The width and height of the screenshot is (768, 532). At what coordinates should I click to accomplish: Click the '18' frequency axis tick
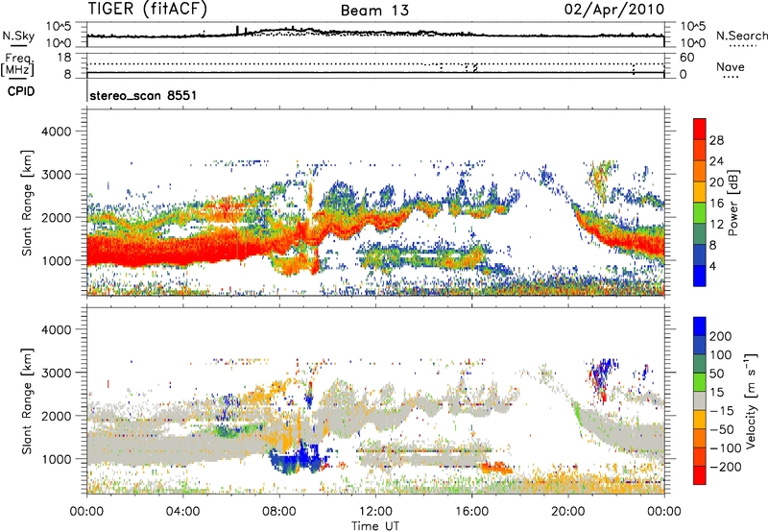(x=64, y=58)
